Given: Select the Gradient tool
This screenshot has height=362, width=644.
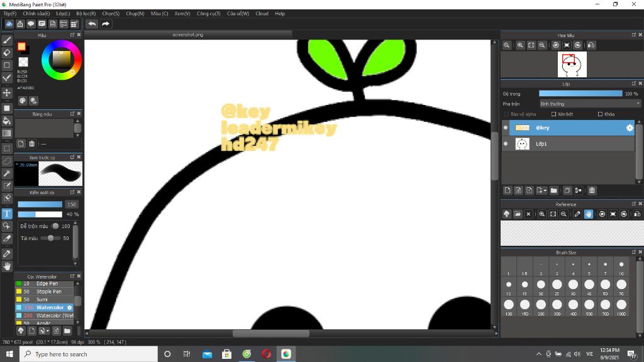Looking at the screenshot, I should point(7,133).
